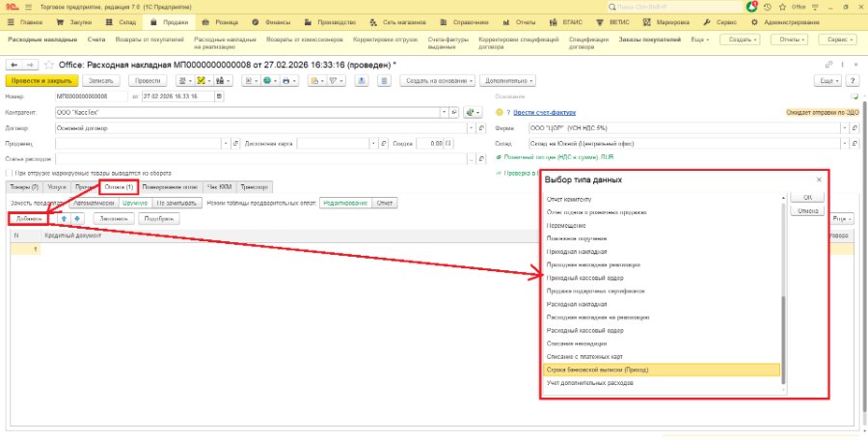
Task: Click Провести и закрыть button
Action: [41, 81]
